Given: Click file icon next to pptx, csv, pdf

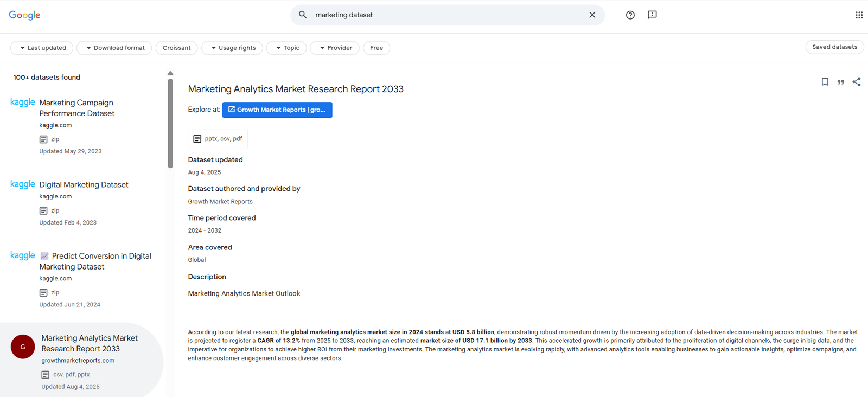Looking at the screenshot, I should click(x=197, y=139).
